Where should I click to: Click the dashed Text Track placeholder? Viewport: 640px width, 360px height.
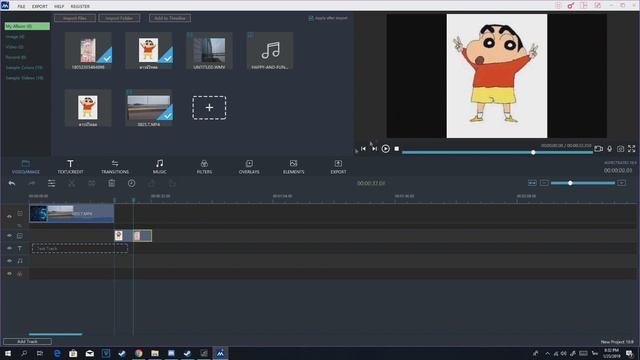click(x=80, y=248)
